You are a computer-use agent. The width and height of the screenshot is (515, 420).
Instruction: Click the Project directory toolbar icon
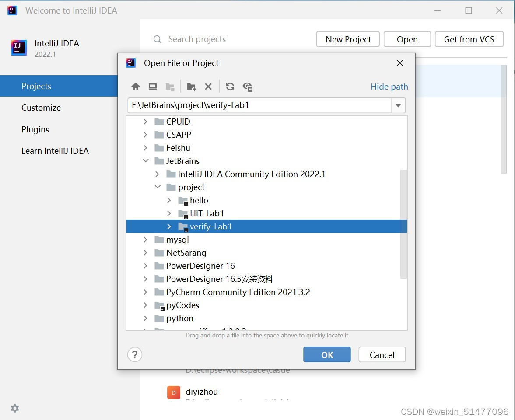point(170,87)
